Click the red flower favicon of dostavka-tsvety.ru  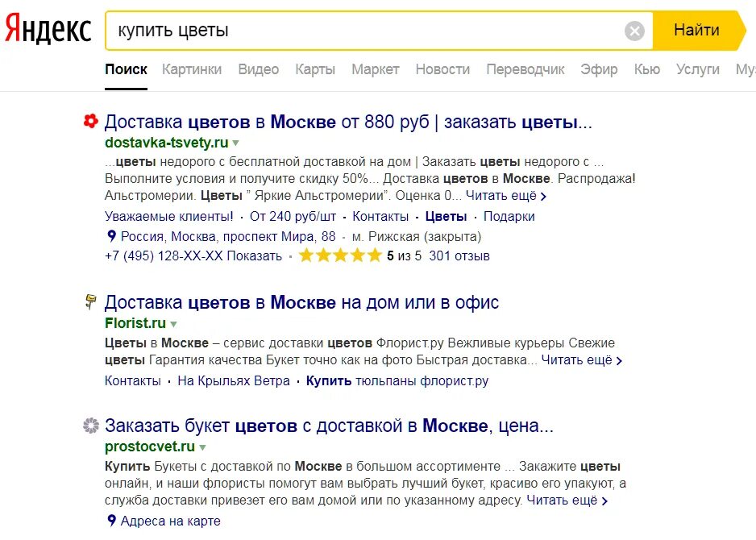click(90, 122)
